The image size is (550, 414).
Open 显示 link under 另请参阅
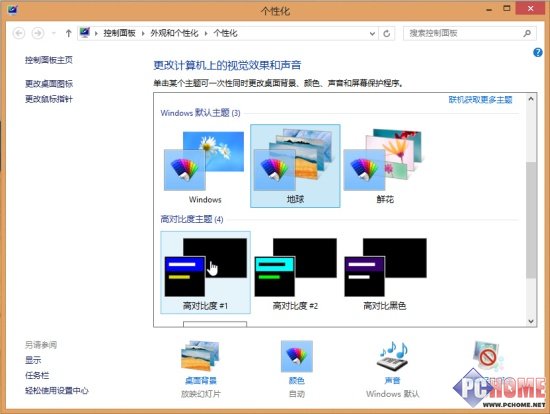pos(33,360)
